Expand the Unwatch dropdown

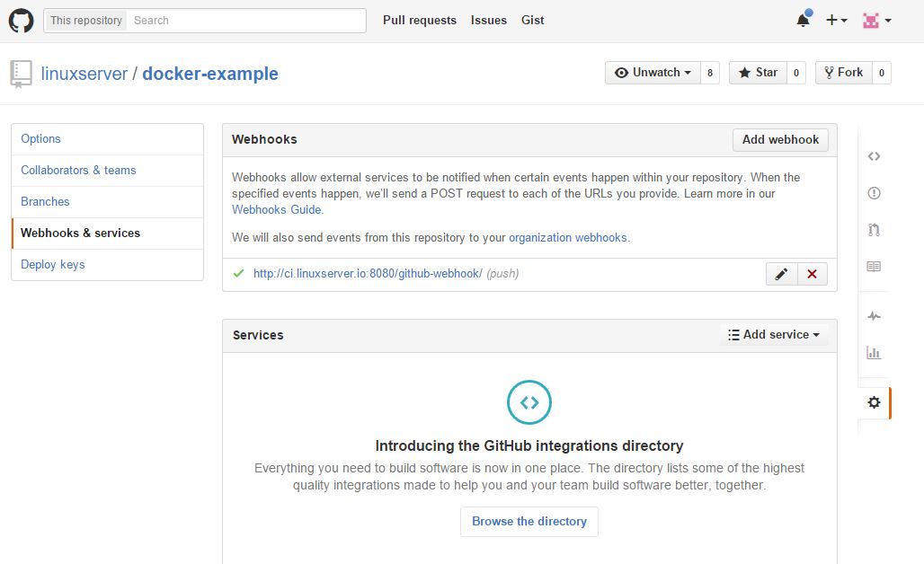(x=653, y=73)
